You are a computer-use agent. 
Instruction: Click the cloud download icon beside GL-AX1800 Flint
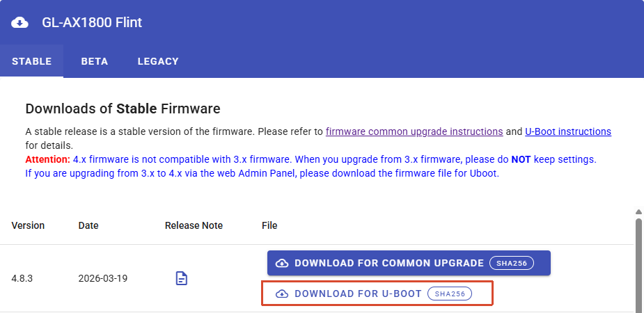[19, 22]
